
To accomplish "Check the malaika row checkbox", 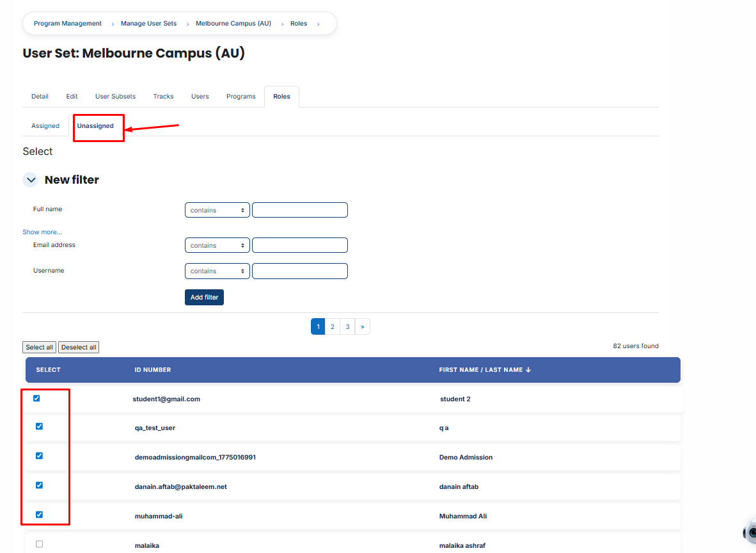I will tap(40, 544).
